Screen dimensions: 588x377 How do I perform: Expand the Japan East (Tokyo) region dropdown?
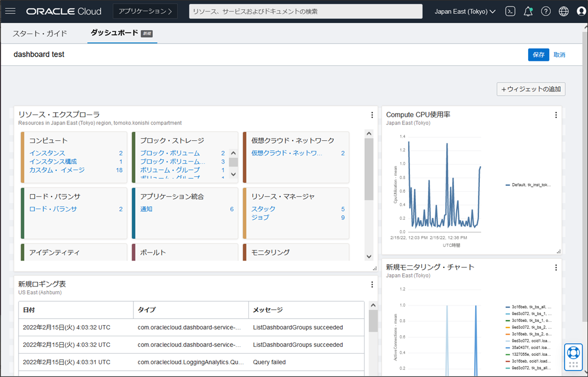coord(465,11)
